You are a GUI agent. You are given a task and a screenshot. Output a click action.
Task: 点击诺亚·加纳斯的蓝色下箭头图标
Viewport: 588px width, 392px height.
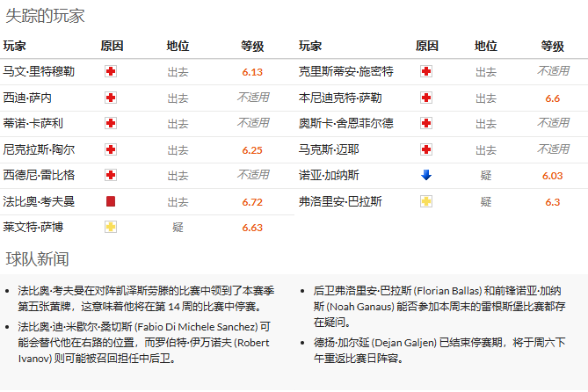426,176
